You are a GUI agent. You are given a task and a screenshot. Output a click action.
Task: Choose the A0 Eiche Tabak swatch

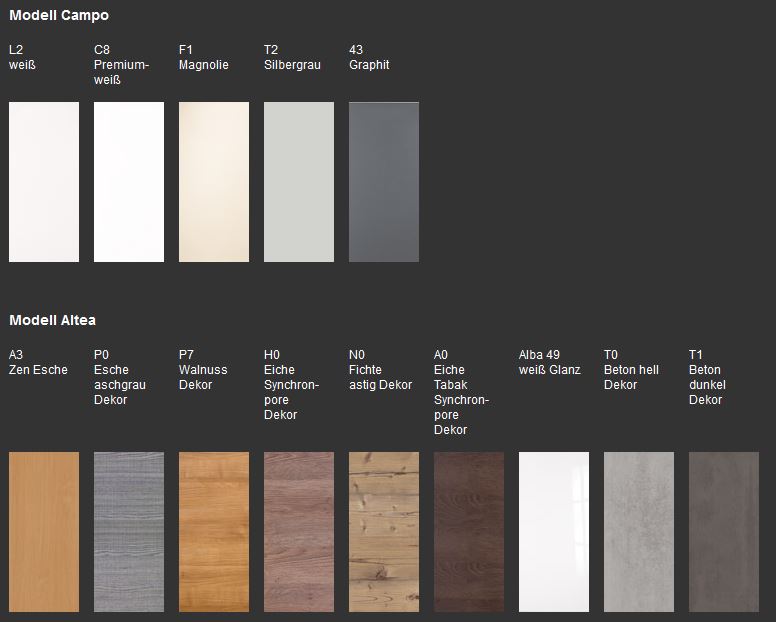(469, 531)
